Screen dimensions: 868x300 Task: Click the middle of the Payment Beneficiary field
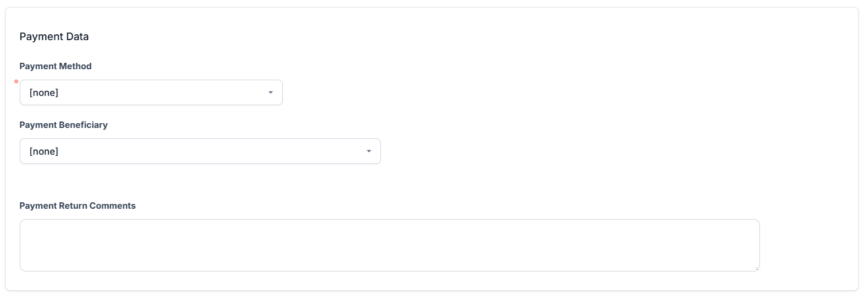click(200, 151)
